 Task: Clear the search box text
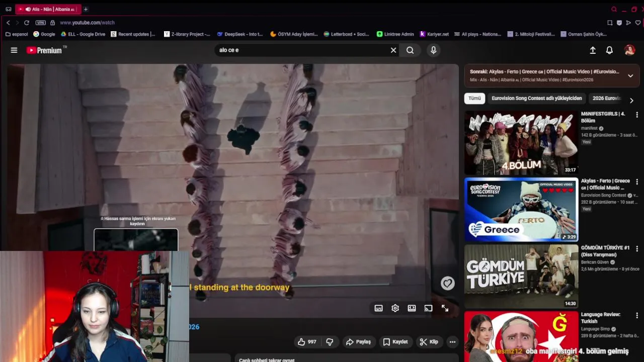pyautogui.click(x=393, y=50)
